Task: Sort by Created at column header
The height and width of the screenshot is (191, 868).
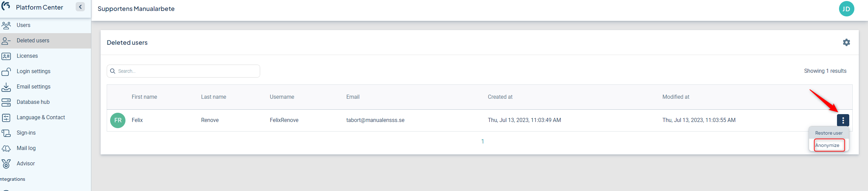Action: click(500, 97)
